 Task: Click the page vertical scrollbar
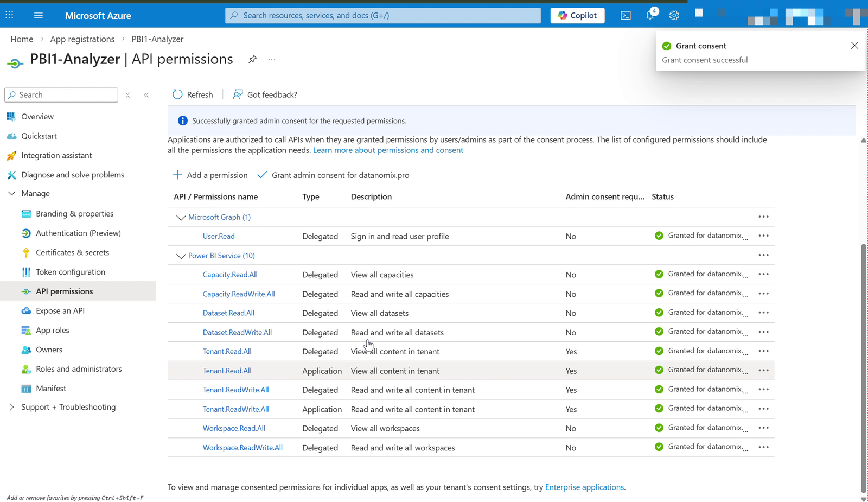click(864, 369)
